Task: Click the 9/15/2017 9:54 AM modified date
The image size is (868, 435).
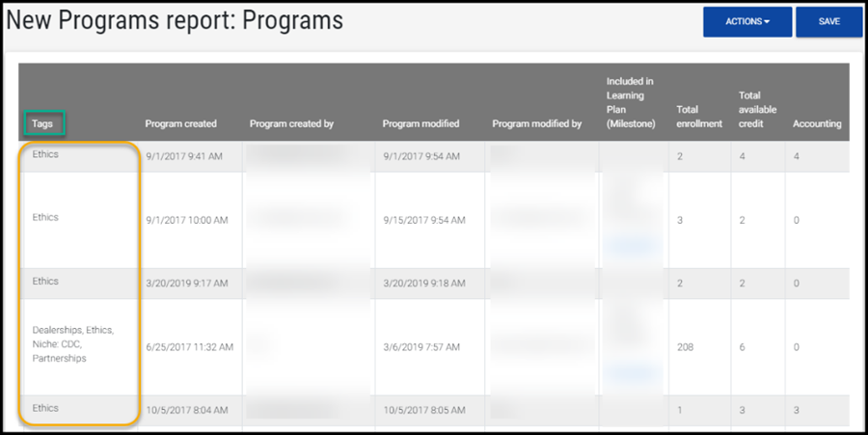Action: point(423,220)
